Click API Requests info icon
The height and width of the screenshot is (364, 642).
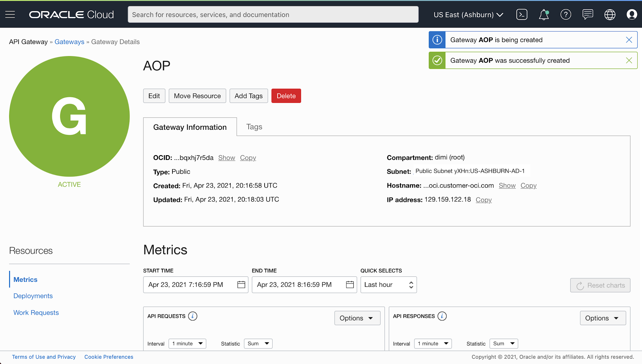point(192,316)
